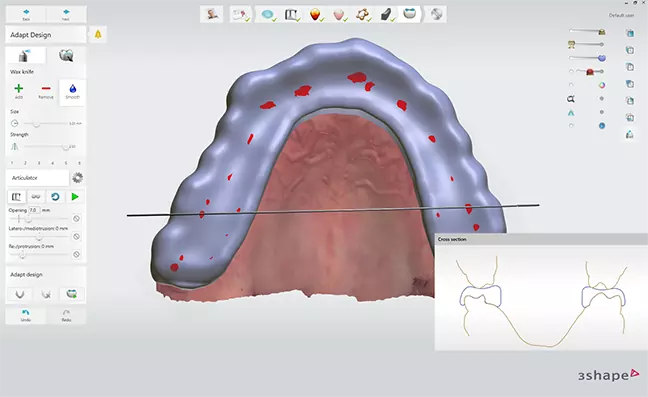
Task: Reset the Re-/protrusion slider
Action: pyautogui.click(x=76, y=254)
